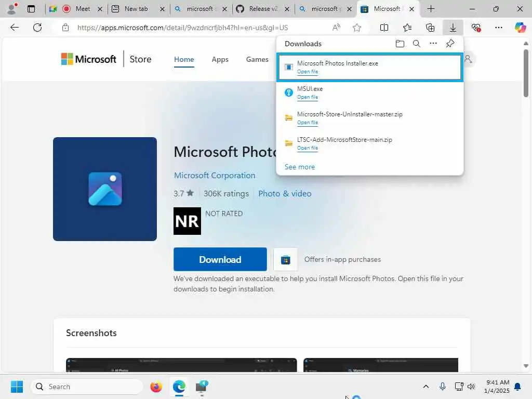Screen dimensions: 532x399
Task: Open file for Microsoft-Store-Uninstaller-master.zip
Action: point(308,123)
